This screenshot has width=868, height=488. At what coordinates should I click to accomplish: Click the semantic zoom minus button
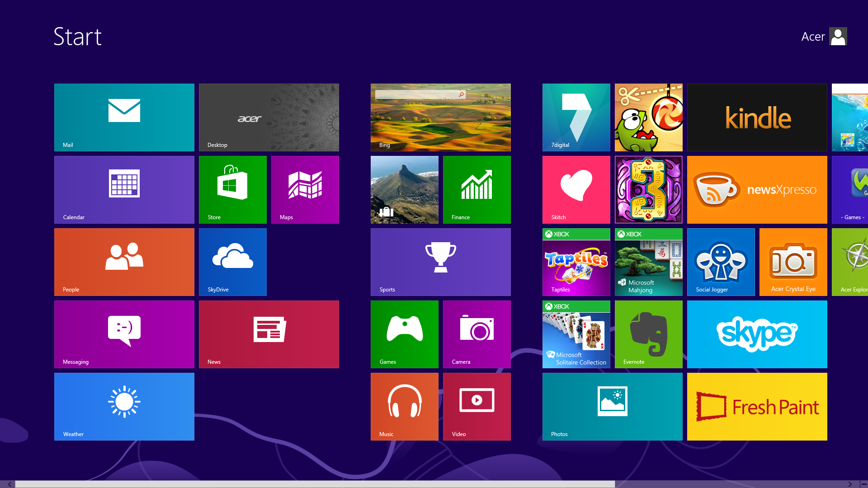coord(864,484)
